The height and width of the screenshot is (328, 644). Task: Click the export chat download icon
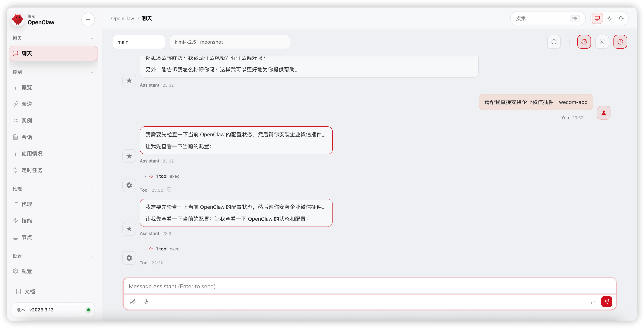(594, 301)
